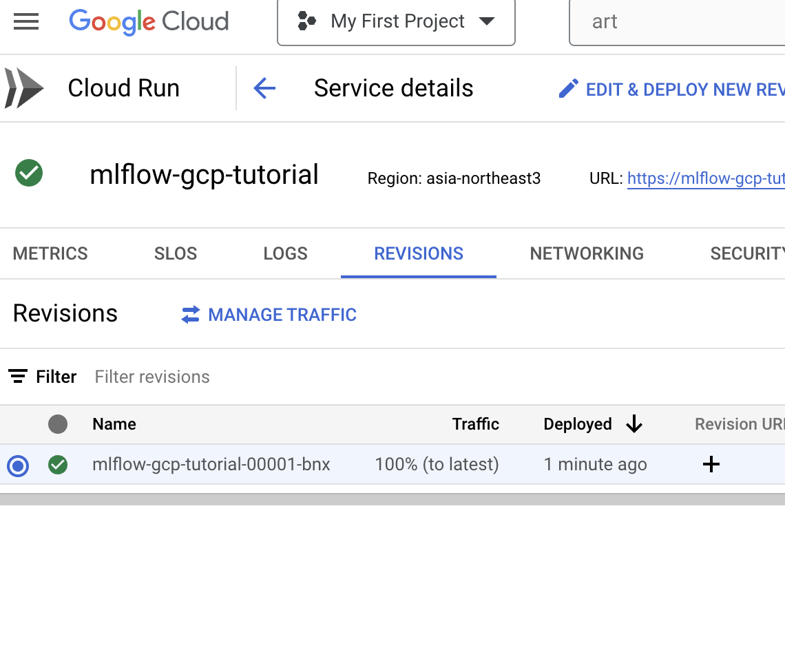Click the Deployed column sort arrow

click(634, 424)
